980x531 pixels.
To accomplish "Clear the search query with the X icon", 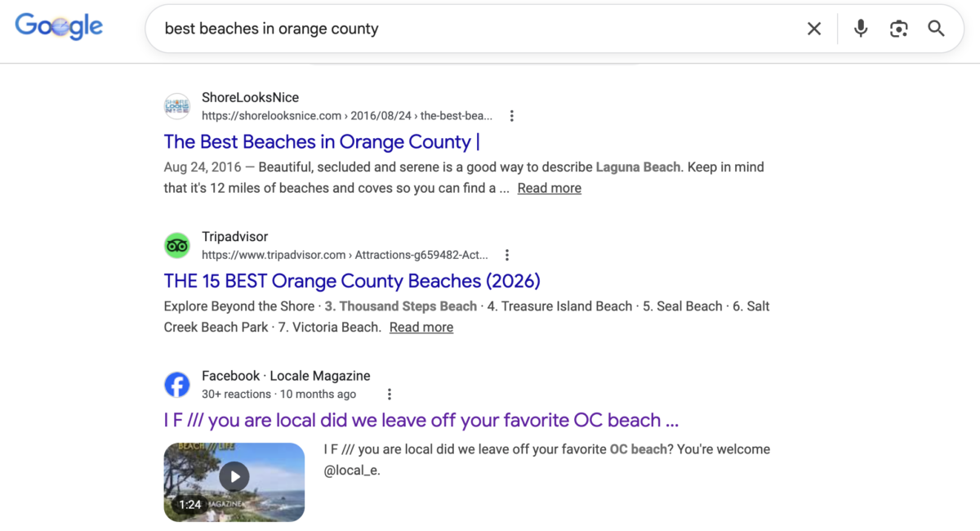I will pos(814,29).
